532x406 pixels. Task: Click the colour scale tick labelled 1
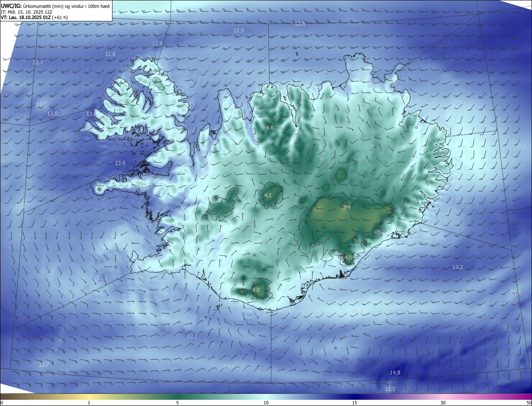coord(89,403)
